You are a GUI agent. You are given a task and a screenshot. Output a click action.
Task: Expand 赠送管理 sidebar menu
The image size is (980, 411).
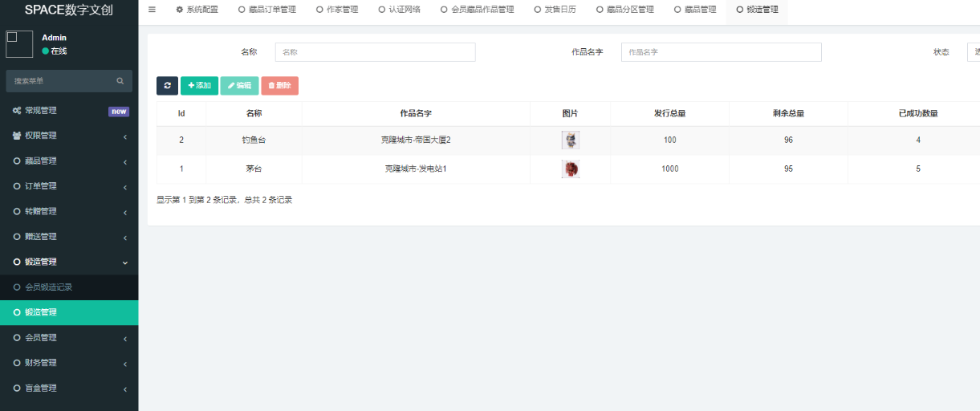tap(69, 237)
